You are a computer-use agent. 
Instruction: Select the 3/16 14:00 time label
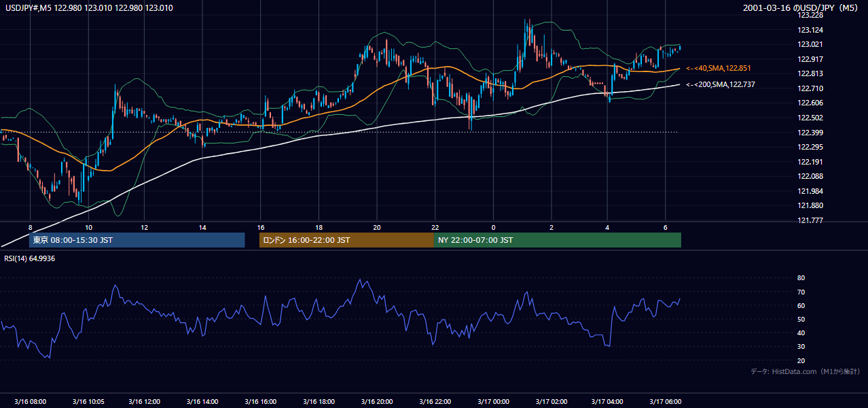click(202, 402)
